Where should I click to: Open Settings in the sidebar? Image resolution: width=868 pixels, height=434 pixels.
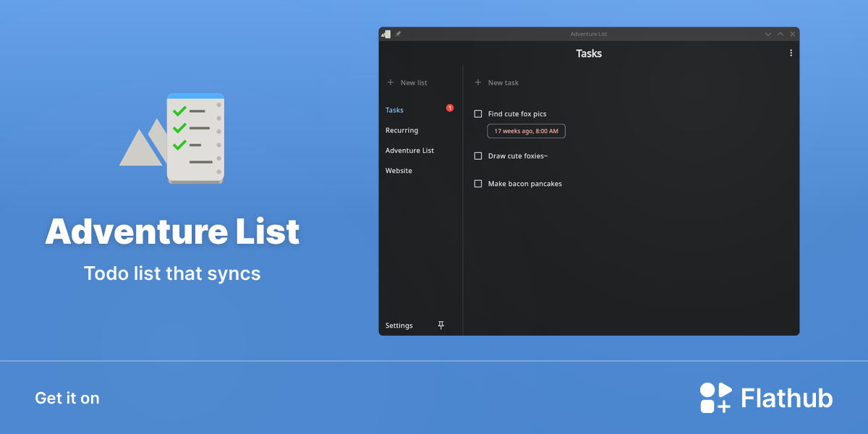(x=399, y=325)
